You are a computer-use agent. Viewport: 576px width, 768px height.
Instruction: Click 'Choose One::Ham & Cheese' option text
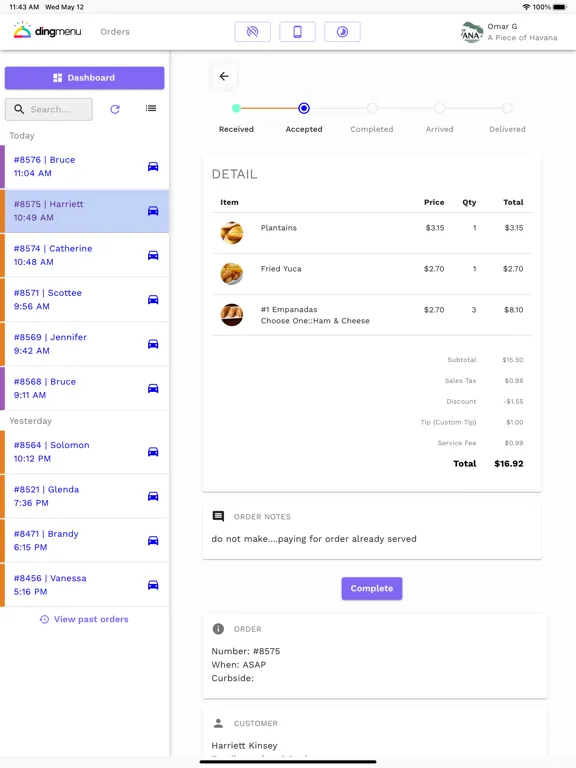click(315, 321)
